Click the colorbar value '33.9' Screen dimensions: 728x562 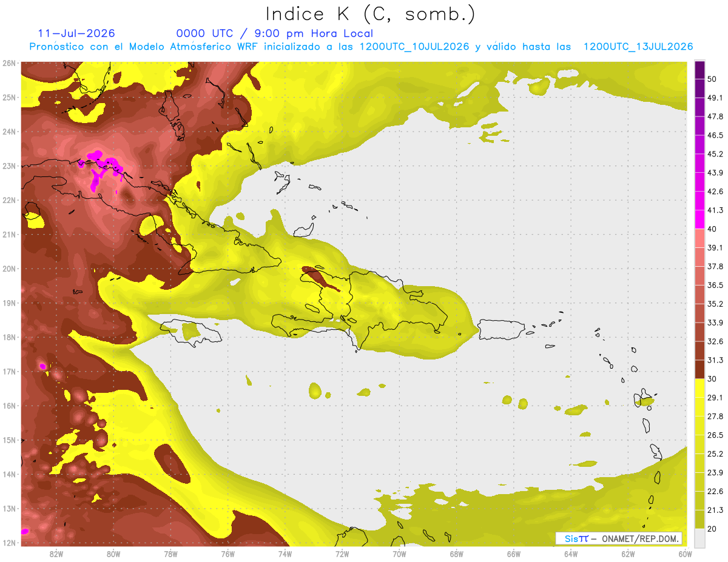click(x=715, y=323)
